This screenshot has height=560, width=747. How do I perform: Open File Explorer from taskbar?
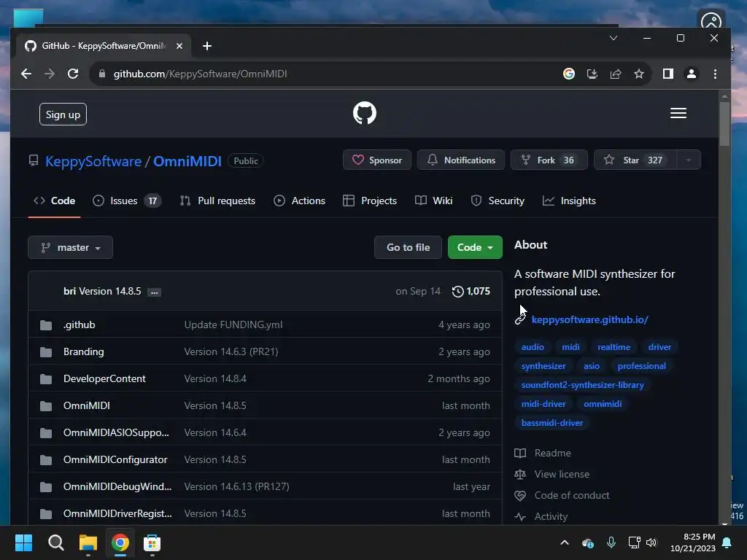(88, 542)
